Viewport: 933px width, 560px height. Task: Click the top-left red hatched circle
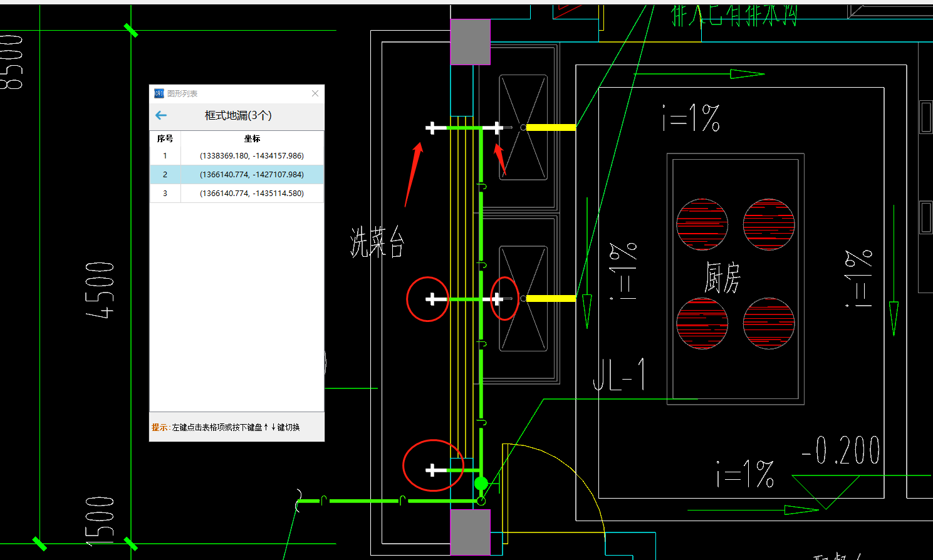pyautogui.click(x=702, y=224)
